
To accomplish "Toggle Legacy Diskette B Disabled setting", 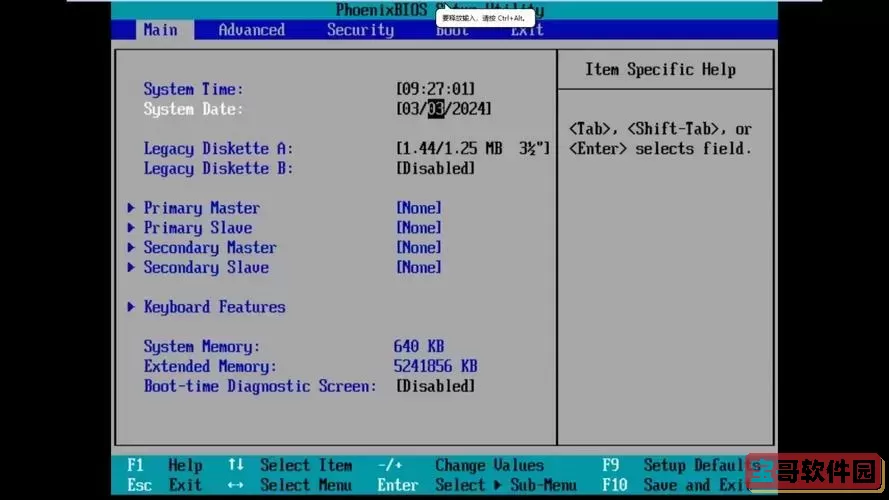I will point(436,168).
